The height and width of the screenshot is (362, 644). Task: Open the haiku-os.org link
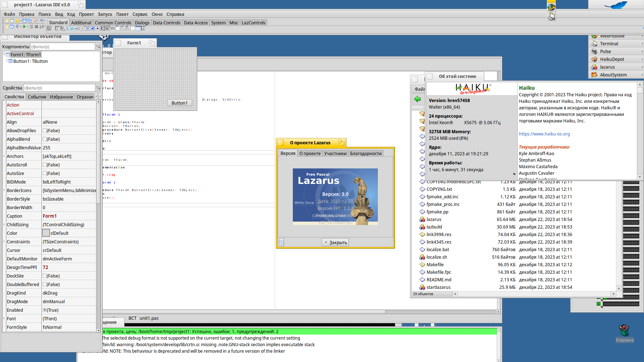coord(544,134)
